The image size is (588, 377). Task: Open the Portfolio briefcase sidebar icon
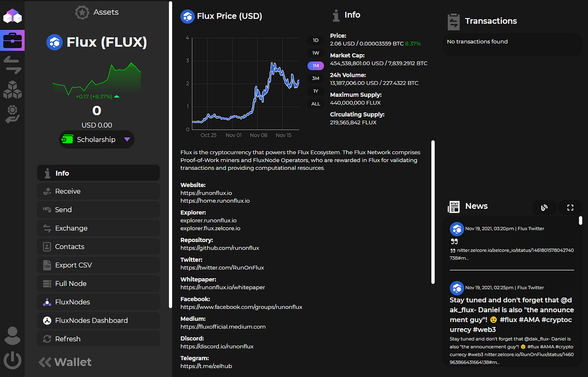[12, 40]
